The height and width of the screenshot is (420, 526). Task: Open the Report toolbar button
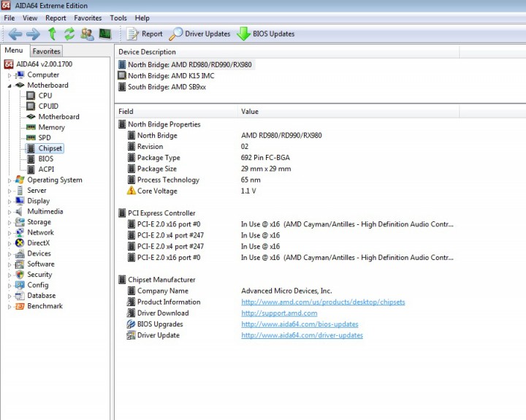(145, 34)
